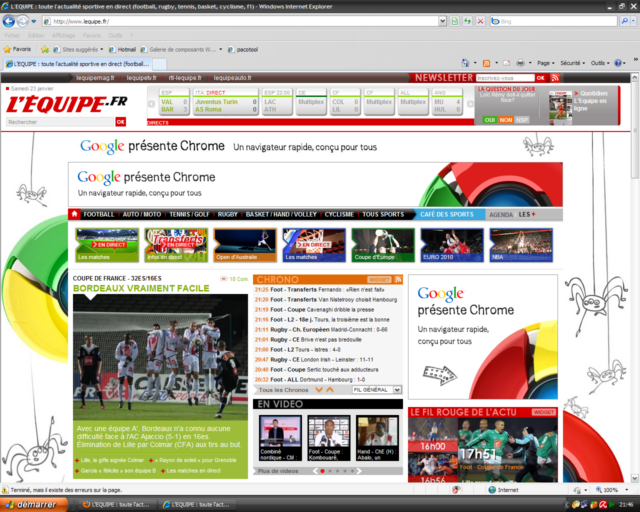The height and width of the screenshot is (512, 640).
Task: Switch to the Firefox L'EQUIPE taskbar window
Action: click(x=115, y=505)
